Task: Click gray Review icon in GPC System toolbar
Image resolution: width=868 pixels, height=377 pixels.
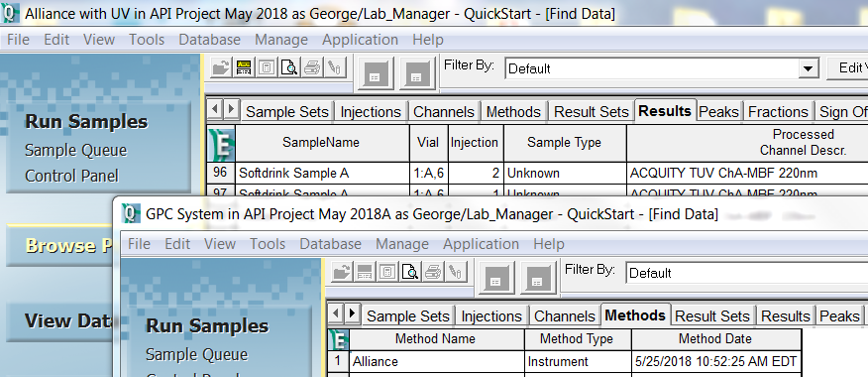Action: point(365,272)
